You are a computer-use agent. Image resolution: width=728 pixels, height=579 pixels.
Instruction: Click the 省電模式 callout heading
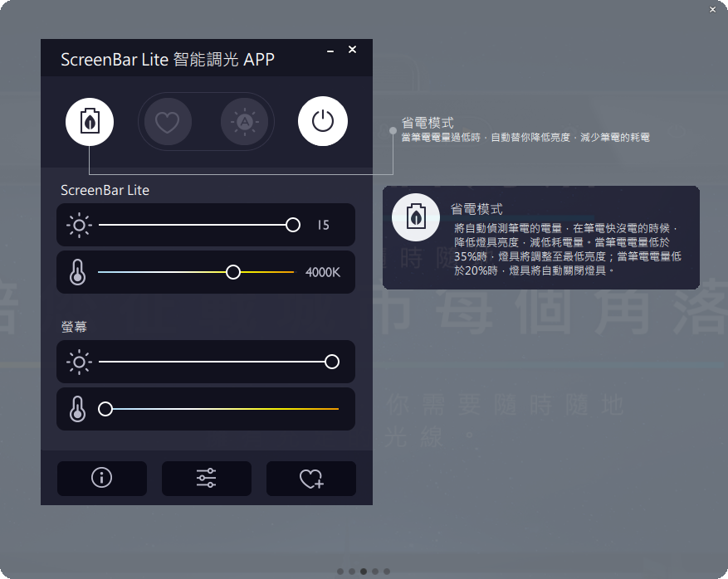pyautogui.click(x=428, y=123)
